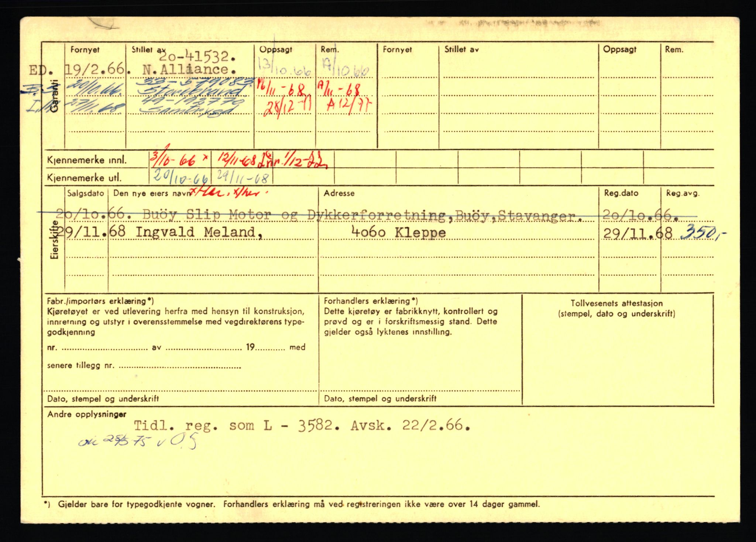The width and height of the screenshot is (756, 542).
Task: Click the second Stillet av header
Action: click(461, 49)
